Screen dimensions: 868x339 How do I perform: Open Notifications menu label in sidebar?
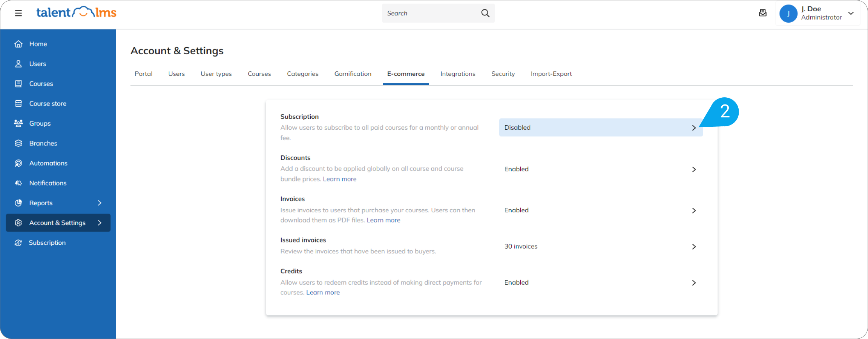coord(48,183)
